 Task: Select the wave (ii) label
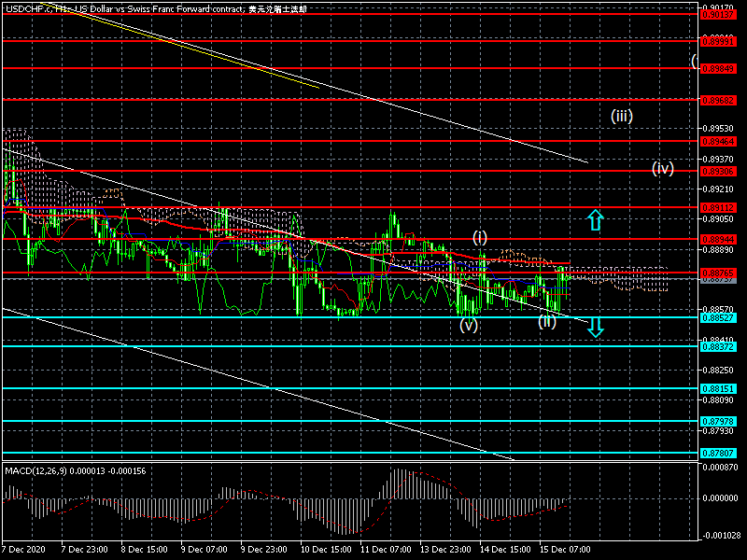pyautogui.click(x=547, y=322)
